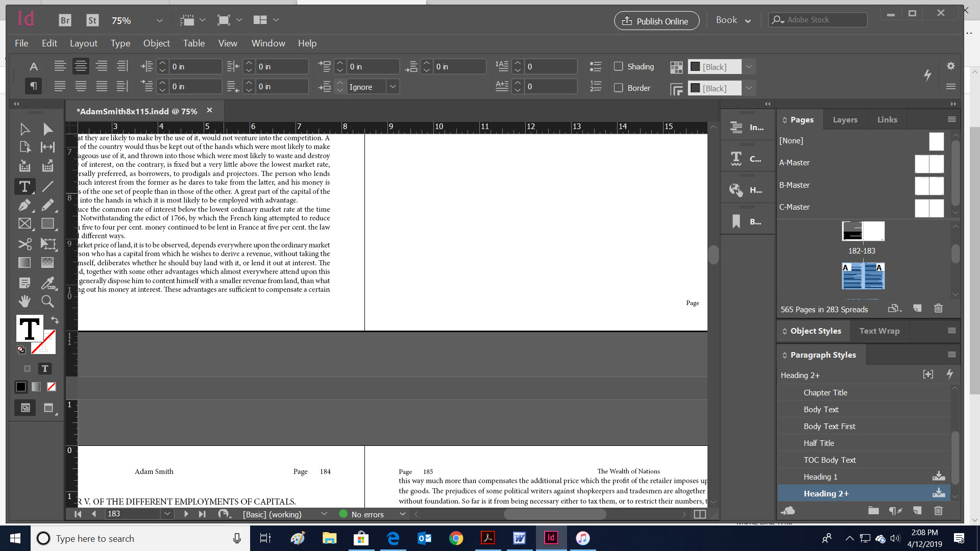The image size is (980, 551).
Task: Switch to the Layers tab
Action: (845, 119)
